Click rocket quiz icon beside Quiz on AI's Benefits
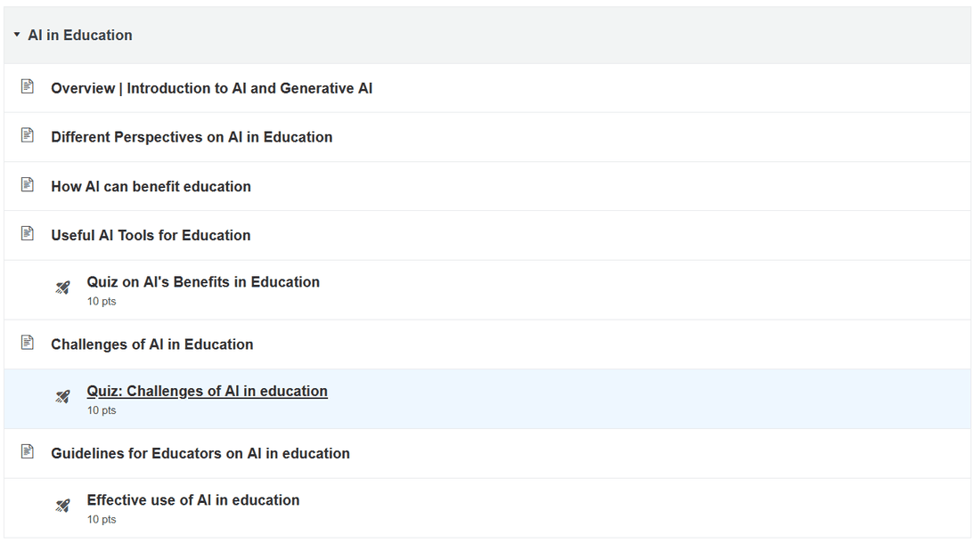 [x=62, y=288]
